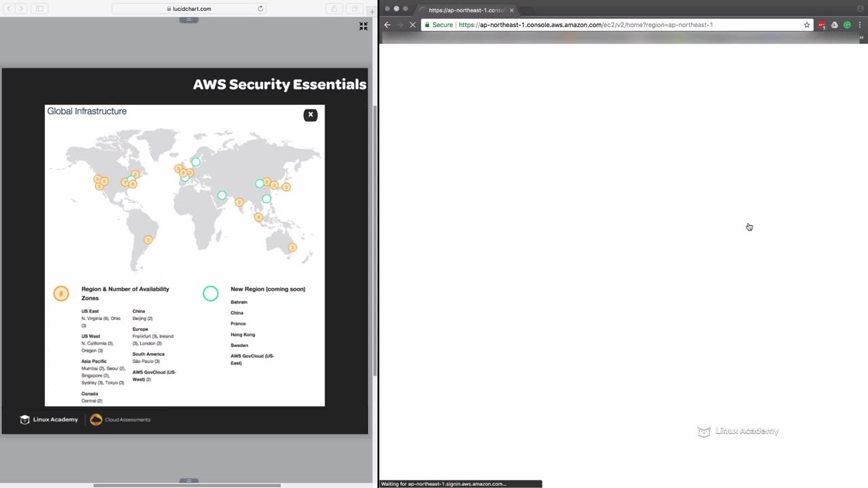Click the São Paulo region marker on map
The image size is (868, 488).
pos(148,240)
